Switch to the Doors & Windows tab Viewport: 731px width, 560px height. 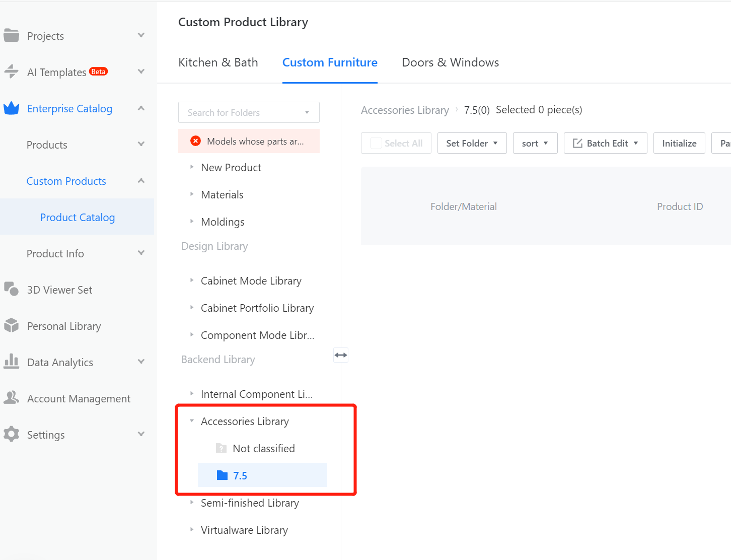point(450,62)
